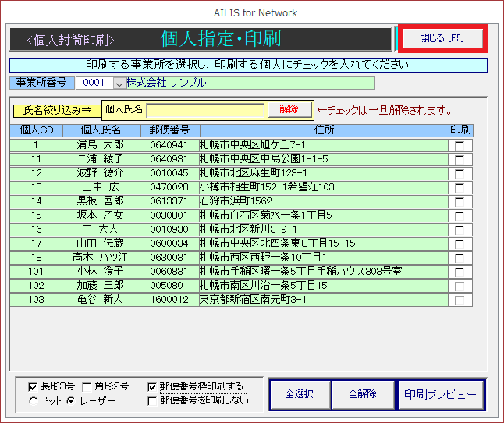The width and height of the screenshot is (504, 423).
Task: Click the 個人氏名 column header
Action: tap(101, 130)
